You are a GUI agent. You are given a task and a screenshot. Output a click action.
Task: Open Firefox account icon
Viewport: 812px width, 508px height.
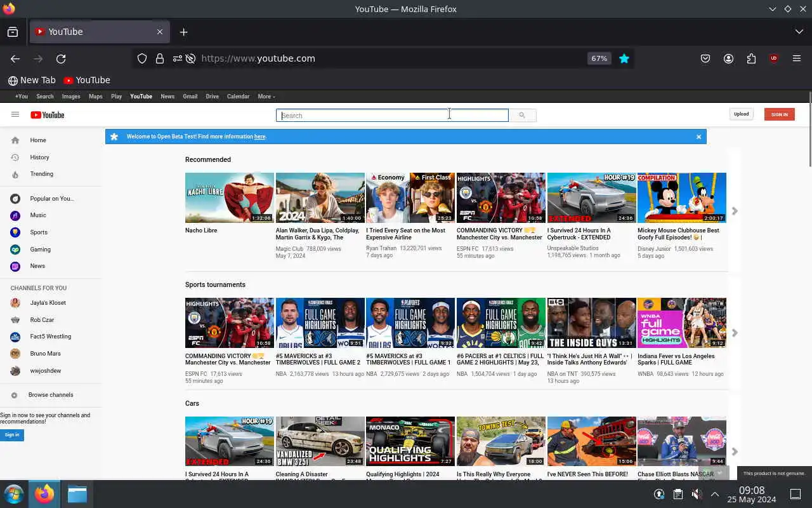click(728, 58)
